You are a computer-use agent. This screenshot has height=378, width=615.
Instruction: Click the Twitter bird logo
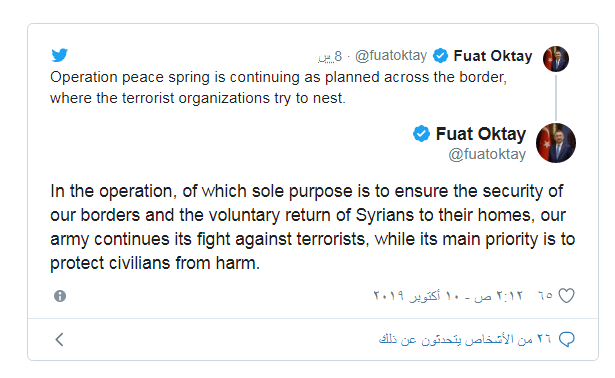(x=60, y=55)
